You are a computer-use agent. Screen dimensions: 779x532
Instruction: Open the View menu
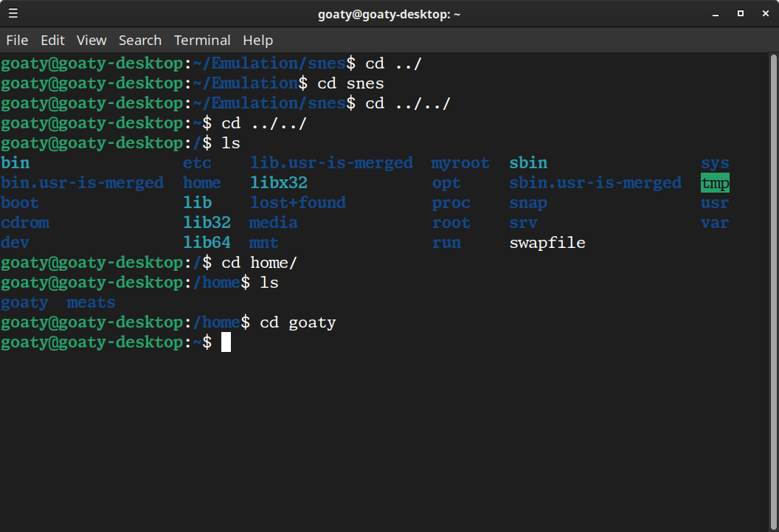tap(91, 41)
